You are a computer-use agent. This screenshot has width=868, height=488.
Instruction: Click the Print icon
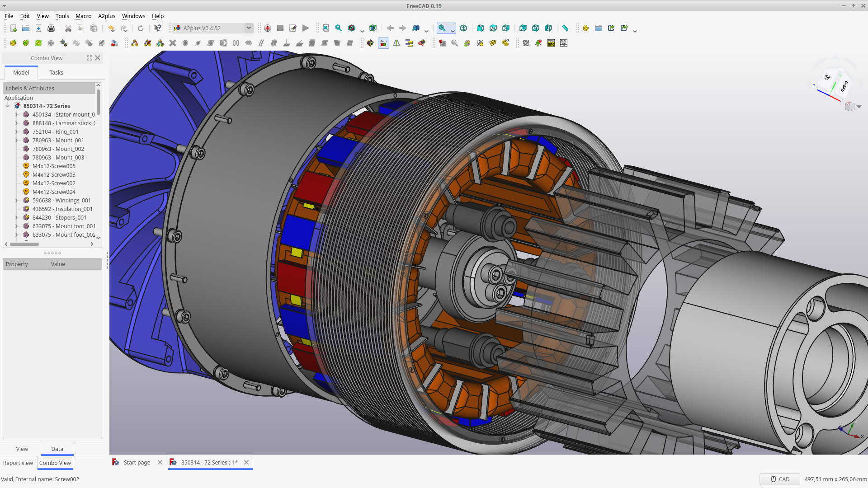pyautogui.click(x=51, y=28)
